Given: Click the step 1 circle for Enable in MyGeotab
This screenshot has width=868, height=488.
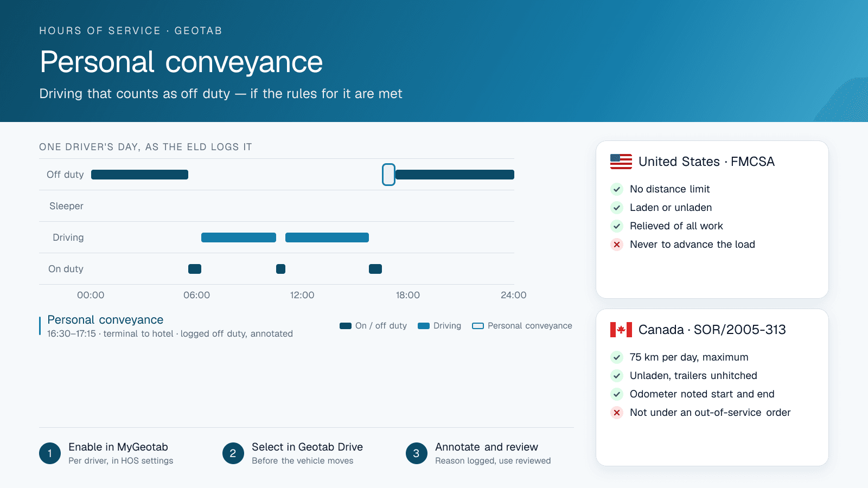Looking at the screenshot, I should point(50,453).
